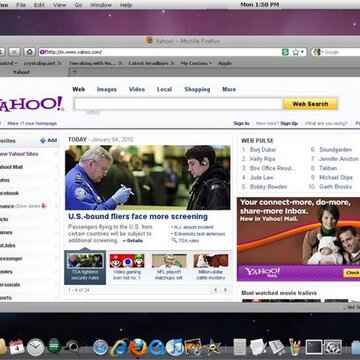360x360 pixels.
Task: Click the Sign In link
Action: pyautogui.click(x=241, y=123)
